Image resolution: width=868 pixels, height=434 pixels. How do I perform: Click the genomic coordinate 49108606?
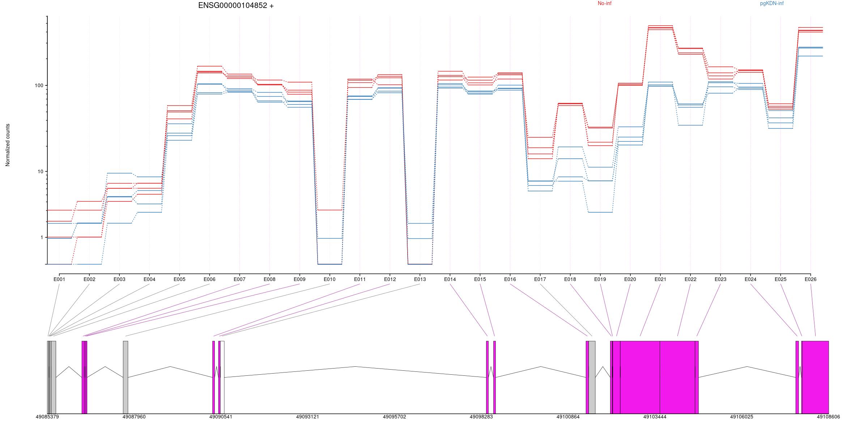point(828,417)
